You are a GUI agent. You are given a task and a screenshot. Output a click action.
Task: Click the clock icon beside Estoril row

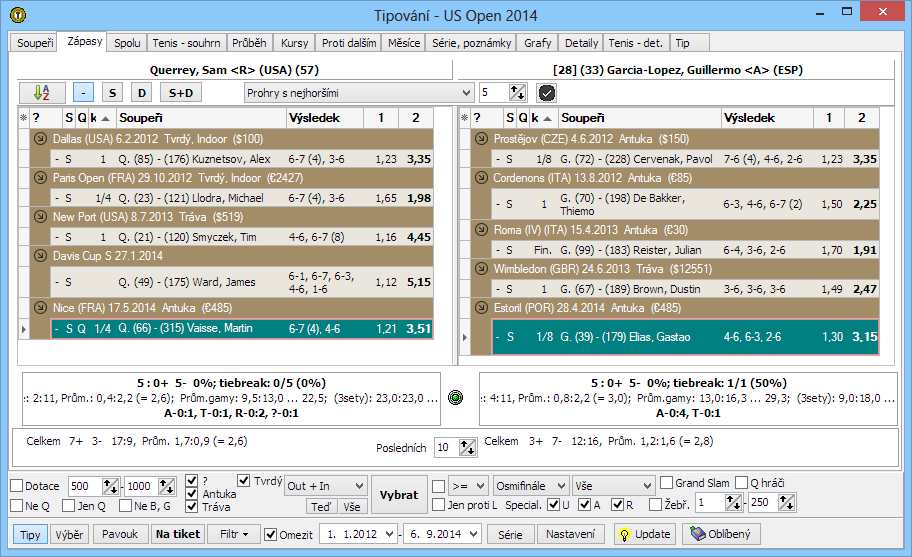click(x=481, y=308)
